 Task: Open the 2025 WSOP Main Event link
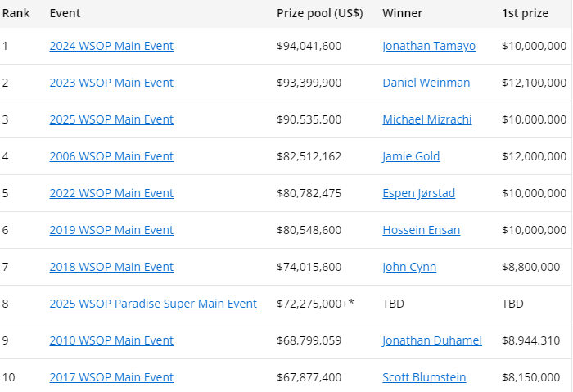111,119
